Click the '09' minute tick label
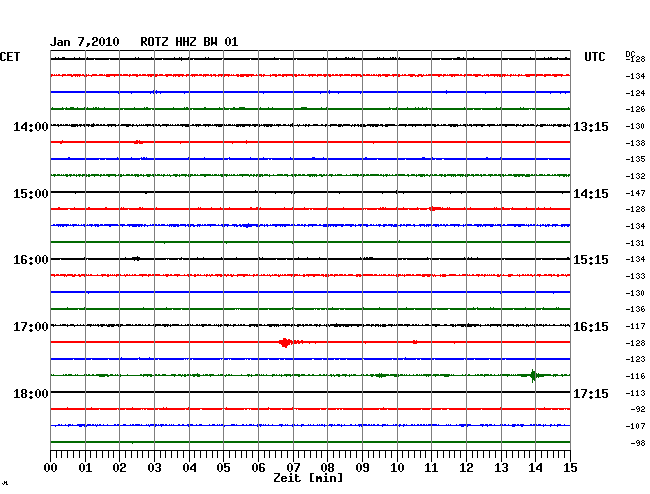 click(362, 468)
